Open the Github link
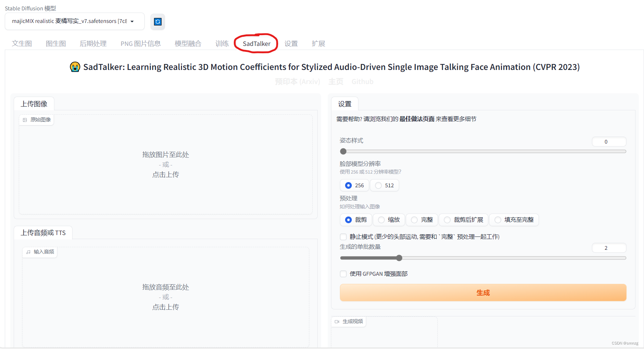This screenshot has height=349, width=644. [363, 81]
